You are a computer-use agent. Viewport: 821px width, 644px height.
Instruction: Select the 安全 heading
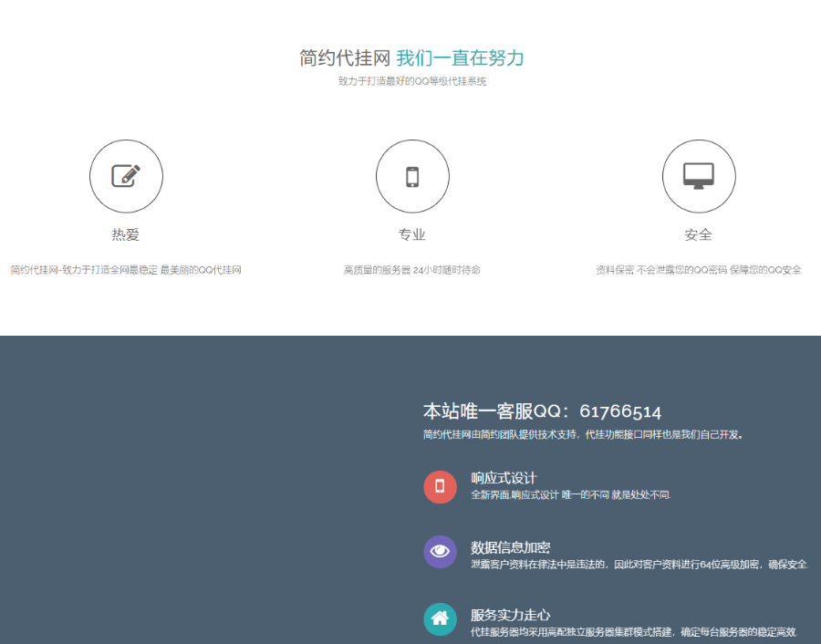click(699, 234)
